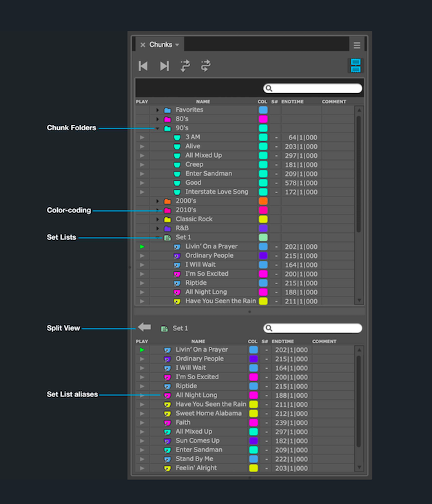Open the Chunks window mini-menu icon
This screenshot has height=504, width=432.
pyautogui.click(x=356, y=45)
